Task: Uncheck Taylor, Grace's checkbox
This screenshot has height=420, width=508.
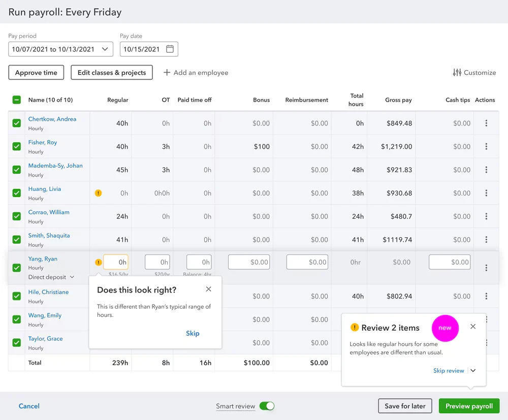Action: 17,343
